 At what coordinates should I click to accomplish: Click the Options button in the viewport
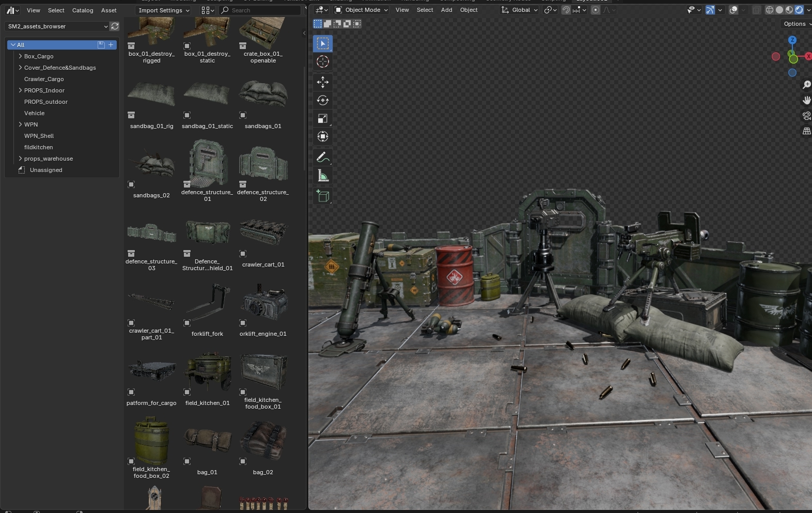coord(795,24)
